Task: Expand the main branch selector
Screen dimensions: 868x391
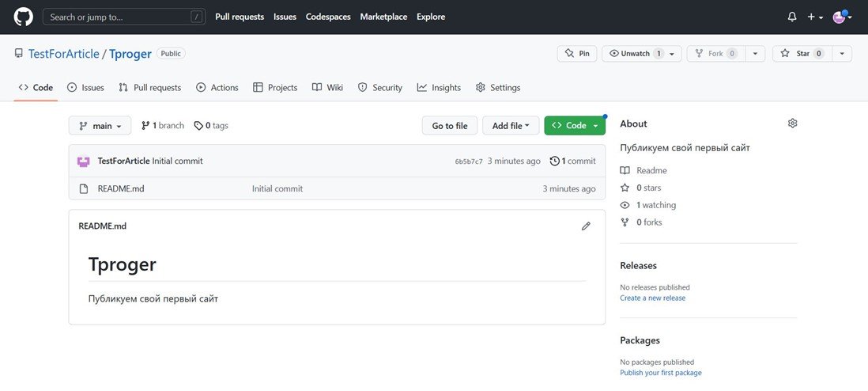Action: (x=100, y=126)
